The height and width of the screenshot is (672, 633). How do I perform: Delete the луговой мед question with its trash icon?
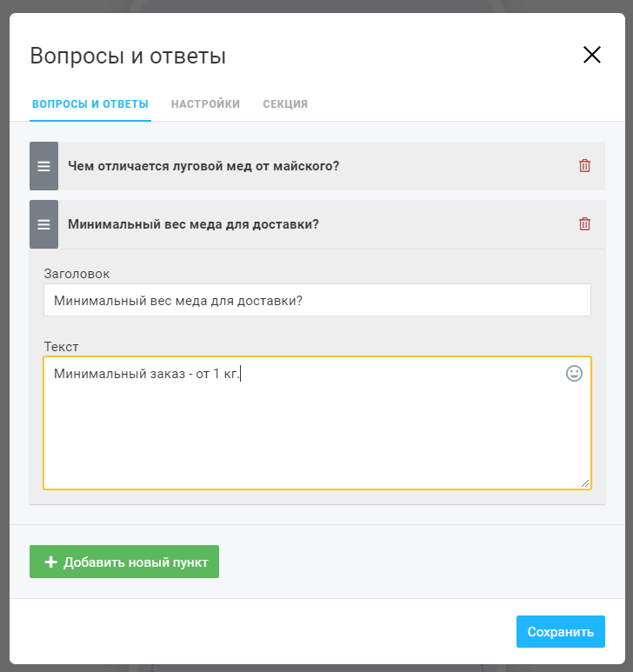[x=584, y=166]
